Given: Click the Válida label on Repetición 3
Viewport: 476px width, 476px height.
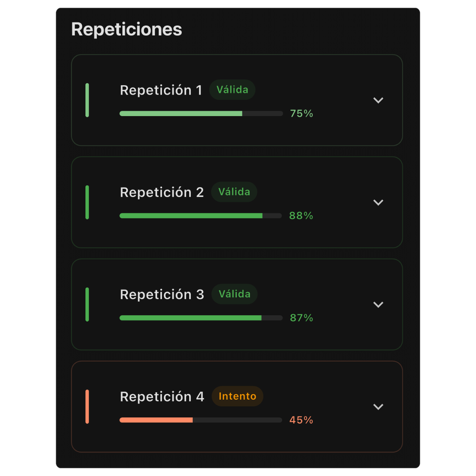Looking at the screenshot, I should click(234, 294).
